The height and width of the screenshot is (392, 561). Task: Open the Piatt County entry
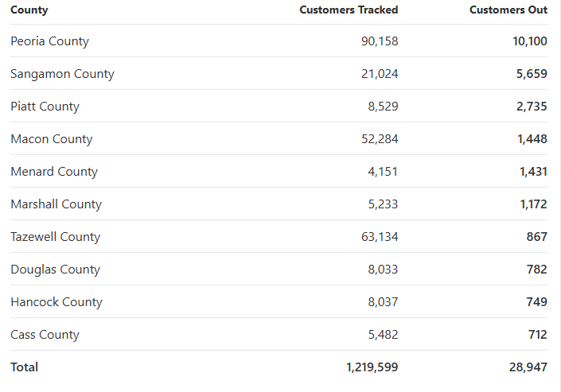[45, 107]
